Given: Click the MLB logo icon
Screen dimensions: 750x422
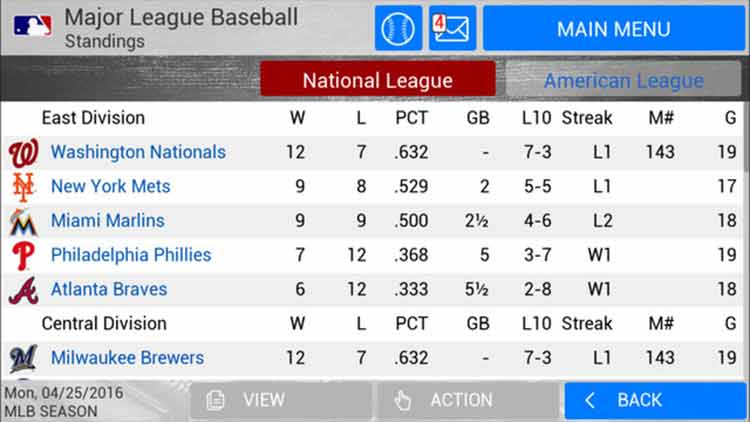Looking at the screenshot, I should pyautogui.click(x=33, y=25).
